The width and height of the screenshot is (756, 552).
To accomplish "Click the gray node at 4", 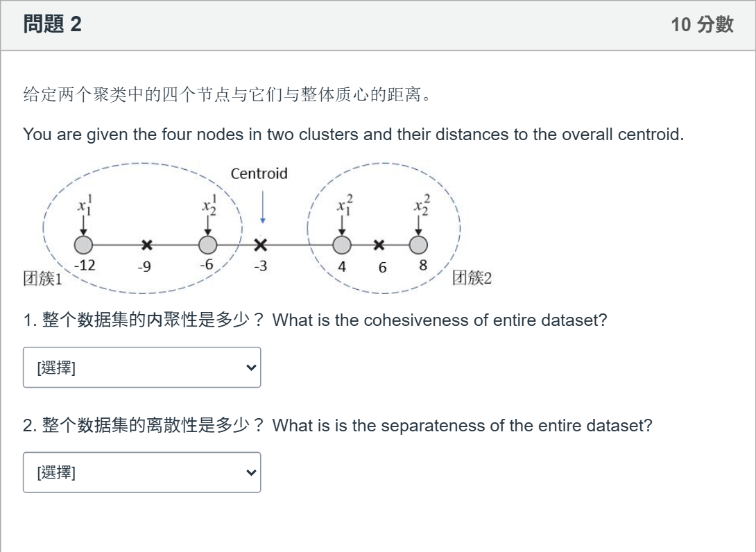I will pos(342,245).
